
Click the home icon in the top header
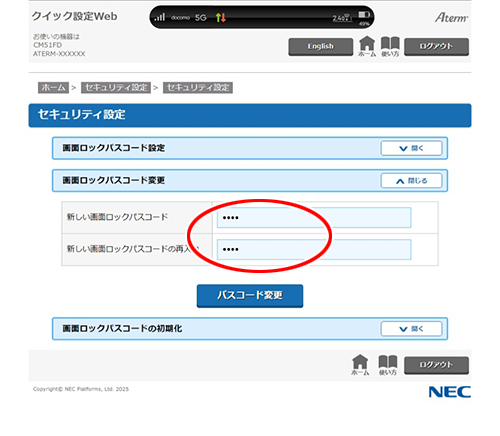[367, 46]
